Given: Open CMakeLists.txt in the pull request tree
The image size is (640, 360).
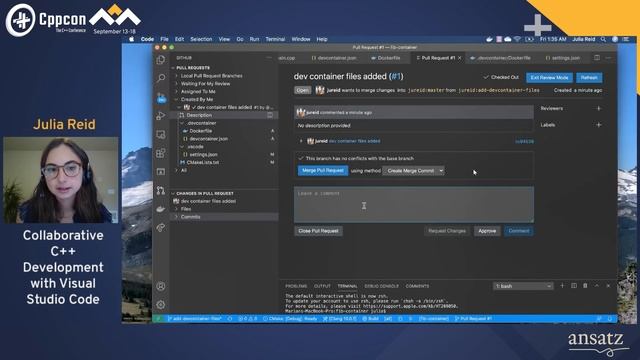Looking at the screenshot, I should (x=203, y=162).
